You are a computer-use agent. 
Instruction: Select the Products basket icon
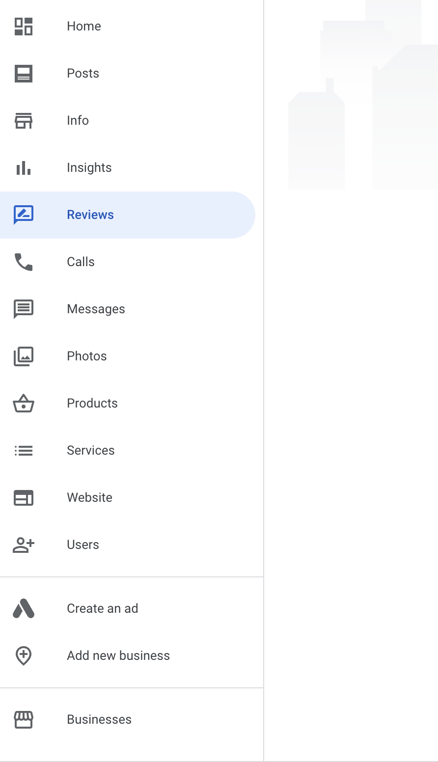pos(23,403)
